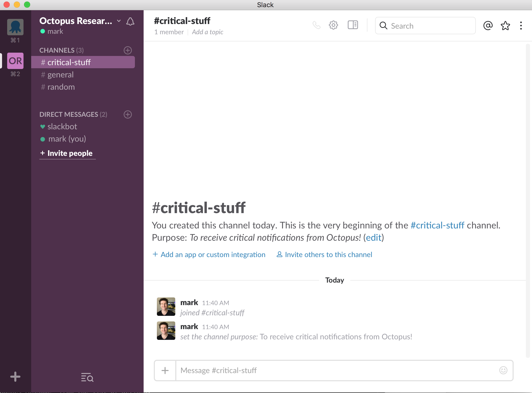532x393 pixels.
Task: Open notification preferences via the bell
Action: [131, 22]
